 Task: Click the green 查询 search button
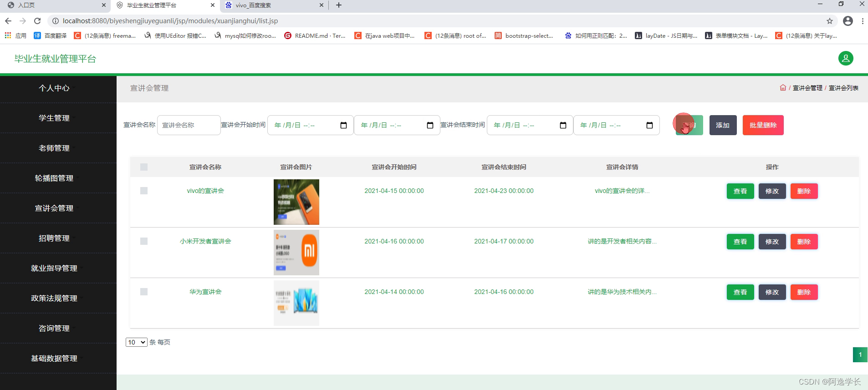689,125
